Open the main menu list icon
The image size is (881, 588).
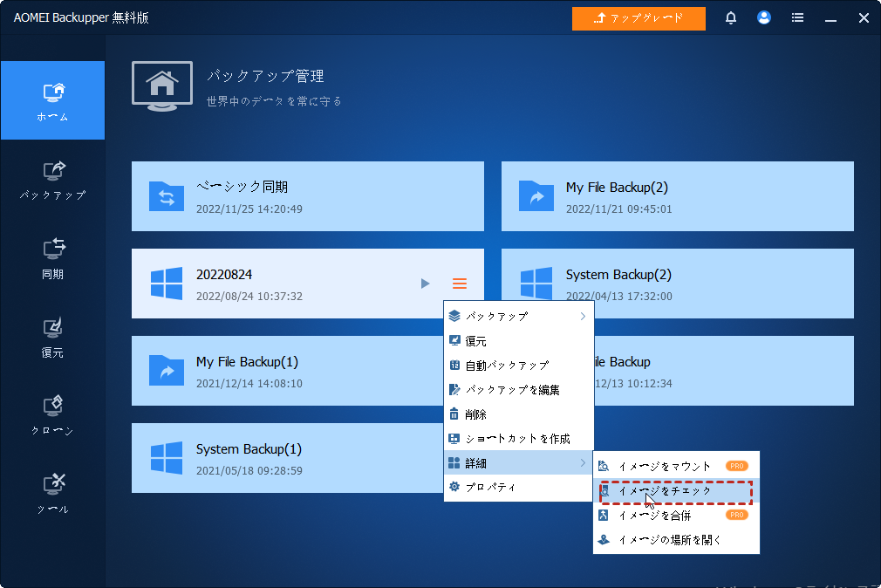pyautogui.click(x=797, y=18)
